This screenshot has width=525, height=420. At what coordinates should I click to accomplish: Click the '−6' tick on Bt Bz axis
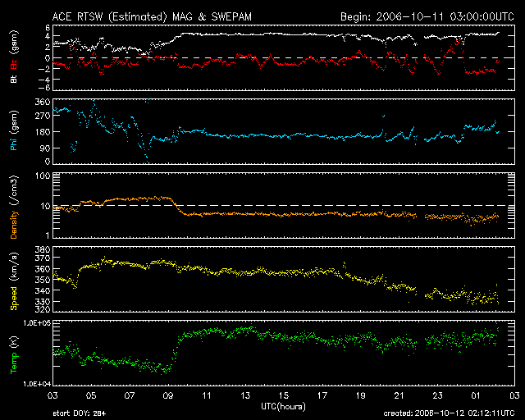tap(44, 88)
